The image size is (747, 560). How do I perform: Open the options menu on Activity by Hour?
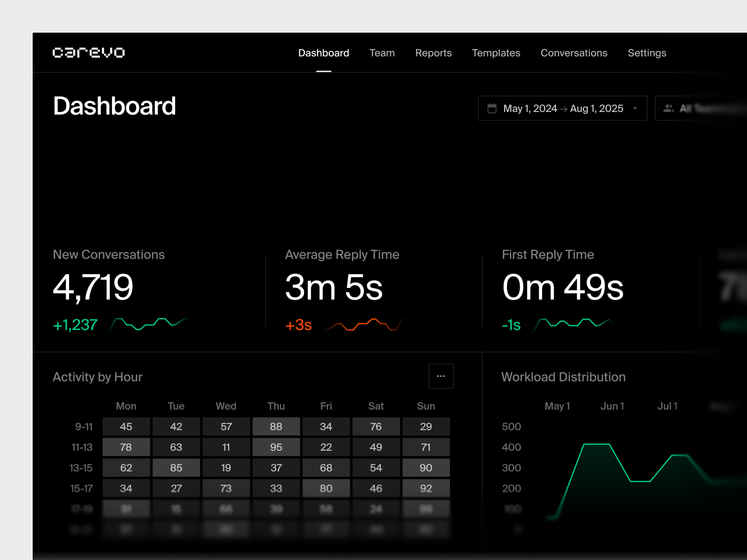coord(441,376)
